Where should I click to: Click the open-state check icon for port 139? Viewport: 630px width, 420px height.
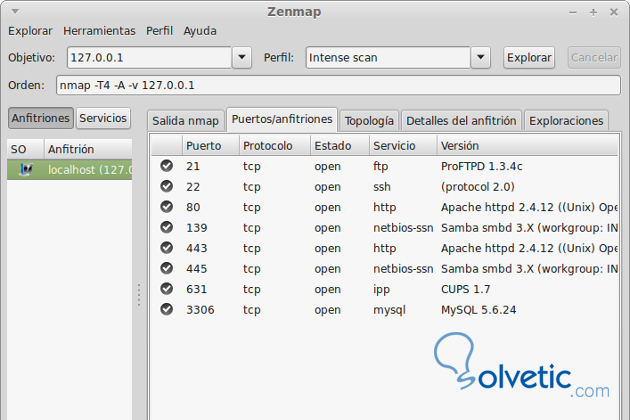pyautogui.click(x=166, y=227)
